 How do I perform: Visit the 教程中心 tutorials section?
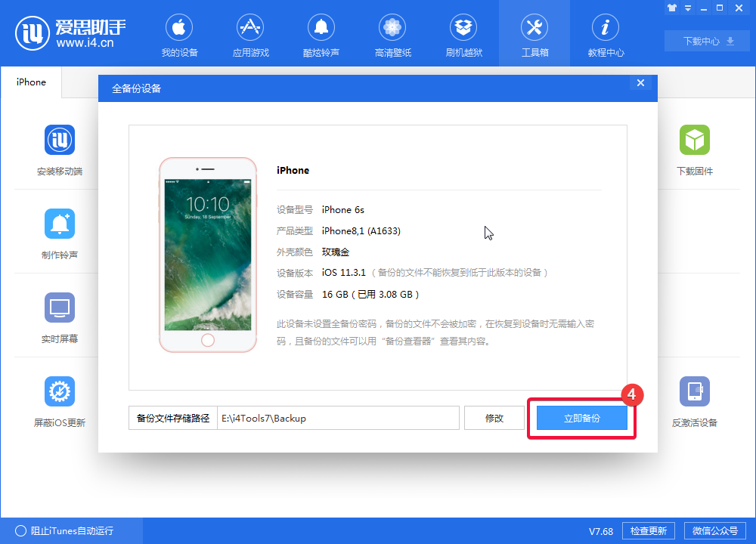click(x=605, y=34)
